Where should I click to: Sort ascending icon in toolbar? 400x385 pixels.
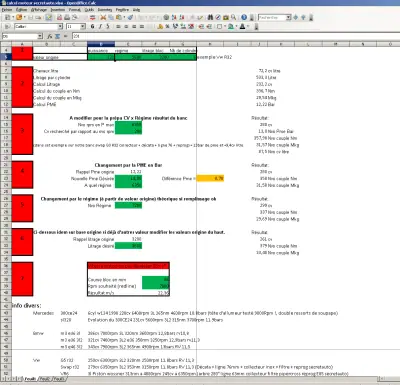click(174, 17)
